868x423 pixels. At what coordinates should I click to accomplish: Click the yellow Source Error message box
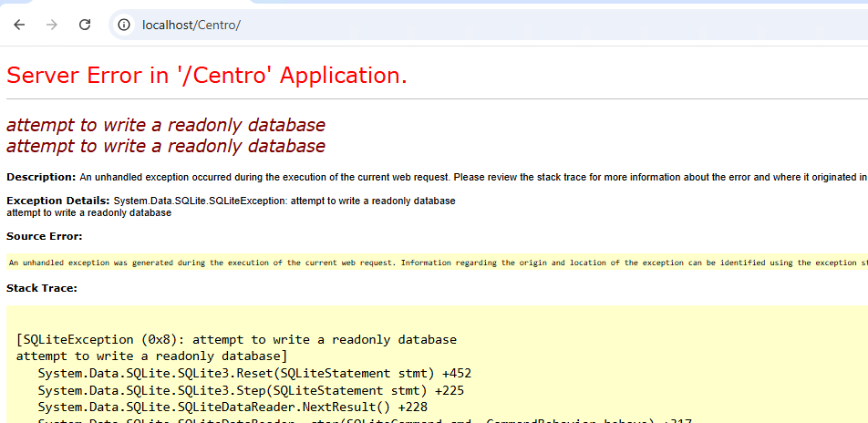tap(436, 263)
